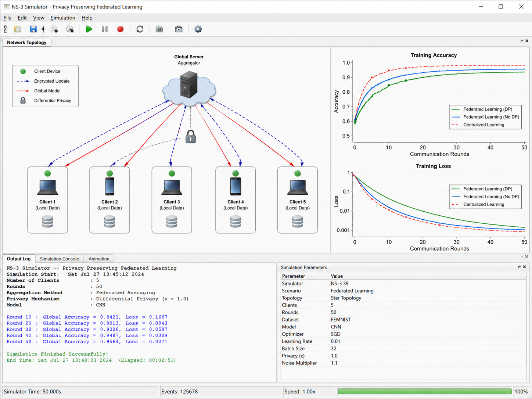Close the Simulation Parameters panel
This screenshot has width=532, height=399.
click(524, 267)
